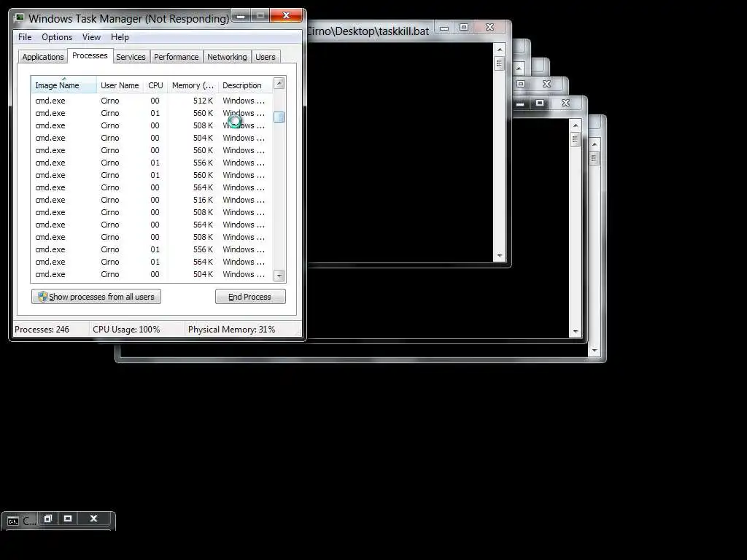The image size is (747, 560).
Task: Select the Processes tab
Action: pyautogui.click(x=90, y=55)
